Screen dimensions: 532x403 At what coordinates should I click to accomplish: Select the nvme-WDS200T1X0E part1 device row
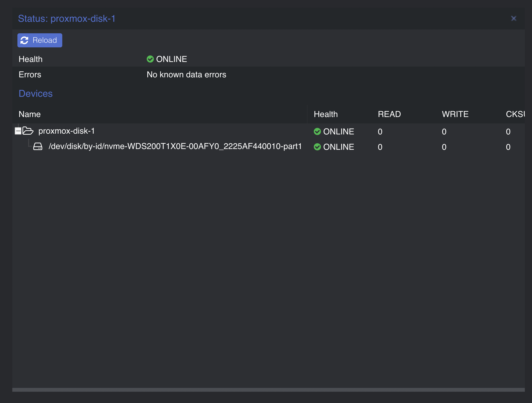pyautogui.click(x=269, y=146)
